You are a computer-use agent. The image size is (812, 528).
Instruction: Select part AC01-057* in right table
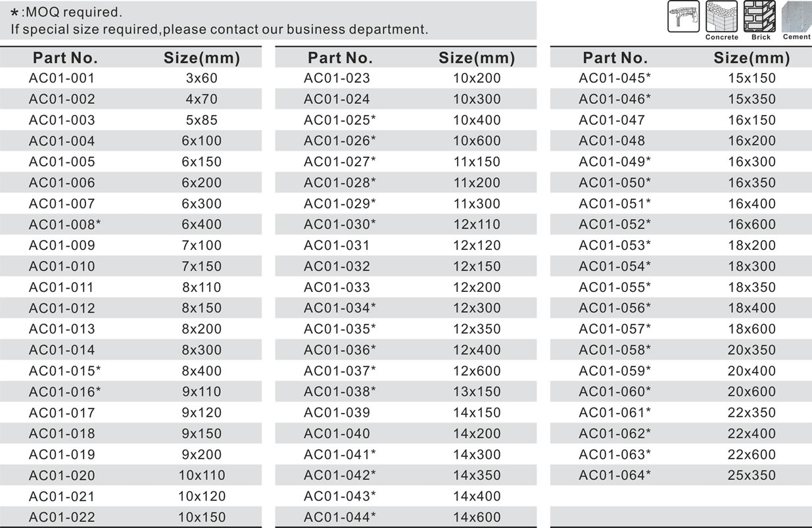tap(615, 329)
